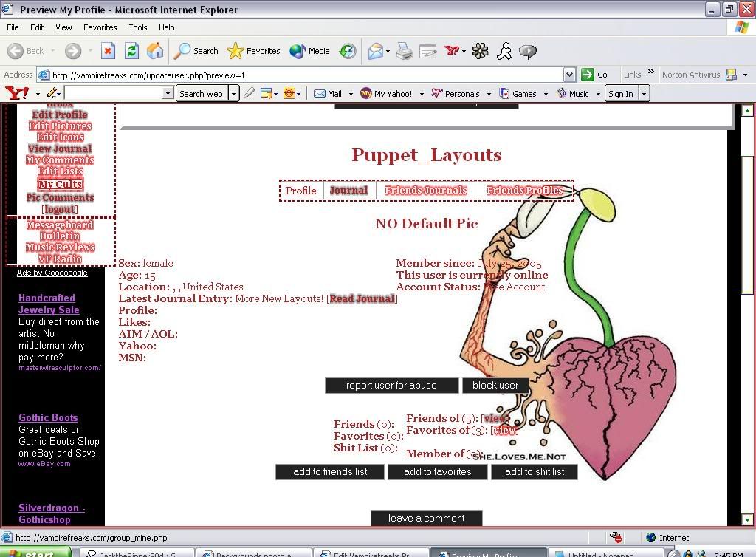The image size is (756, 557).
Task: Click the Refresh page icon
Action: [x=131, y=51]
